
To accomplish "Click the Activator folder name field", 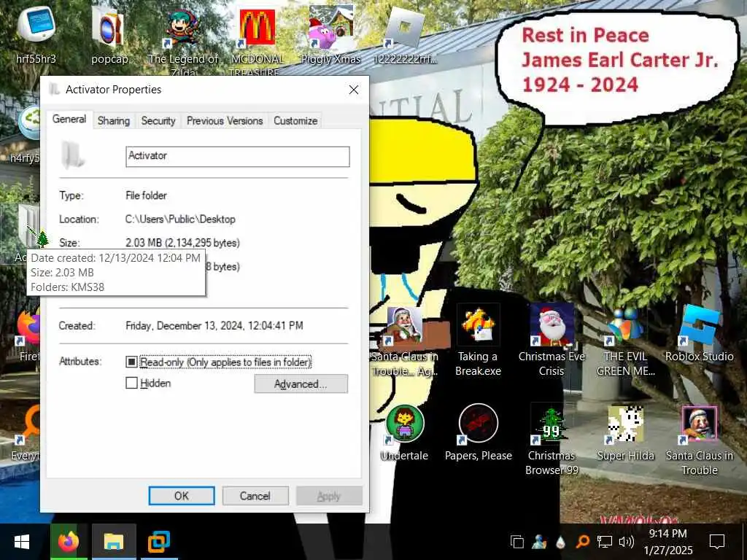I will pyautogui.click(x=237, y=156).
